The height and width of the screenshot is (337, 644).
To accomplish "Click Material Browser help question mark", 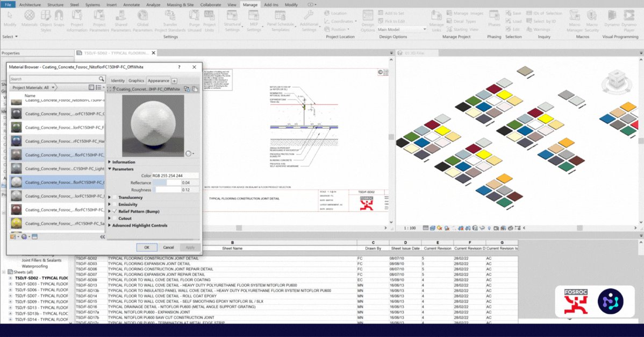I will click(x=178, y=67).
